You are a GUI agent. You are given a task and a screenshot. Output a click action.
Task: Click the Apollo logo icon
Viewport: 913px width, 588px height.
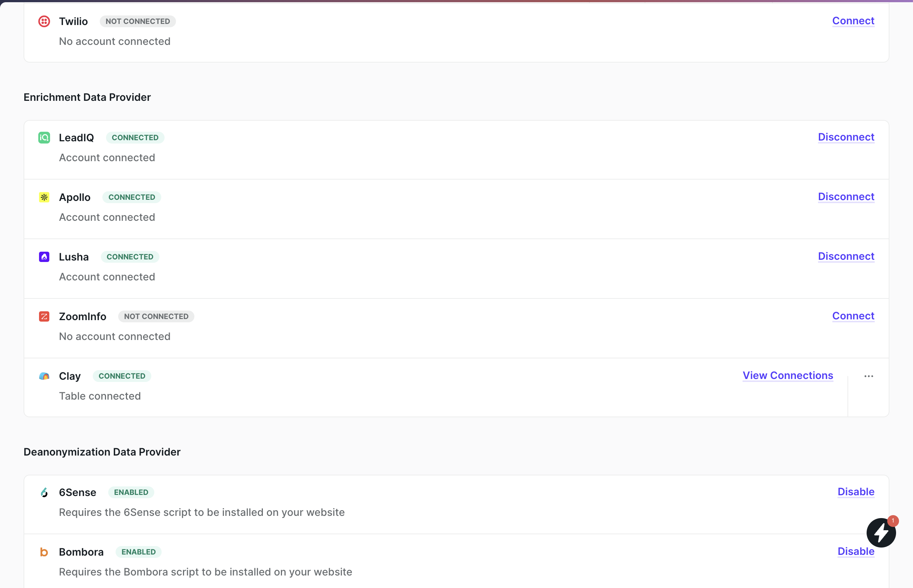click(x=44, y=197)
